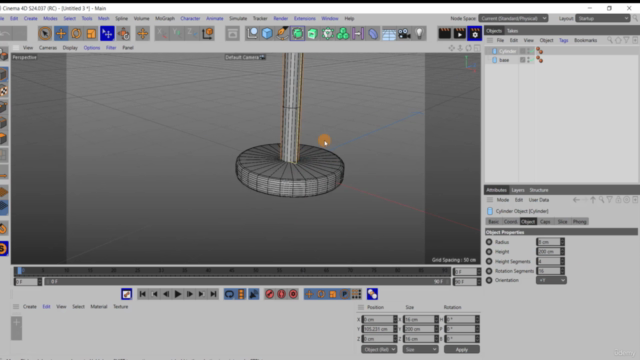Add a Floor environment object
Screen dimensions: 640x360
(389, 33)
